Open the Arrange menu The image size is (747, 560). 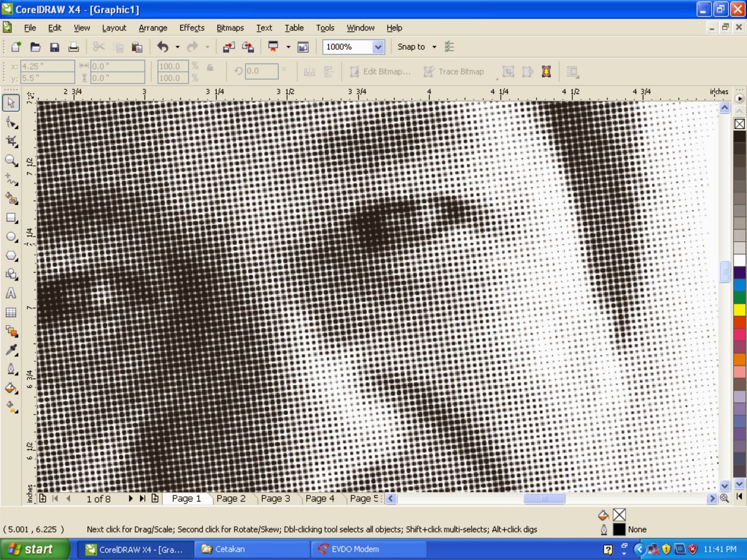(x=153, y=28)
